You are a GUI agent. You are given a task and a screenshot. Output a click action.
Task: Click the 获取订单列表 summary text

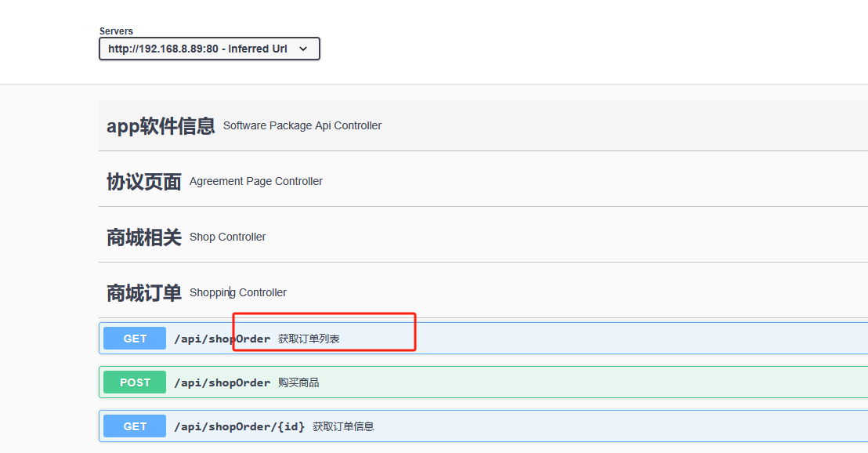coord(309,339)
